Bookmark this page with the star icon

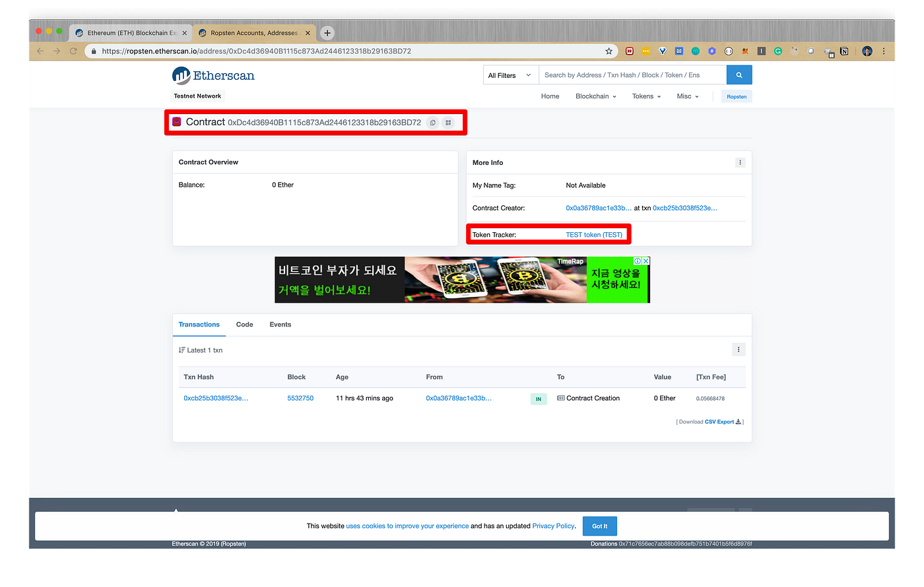pyautogui.click(x=609, y=51)
